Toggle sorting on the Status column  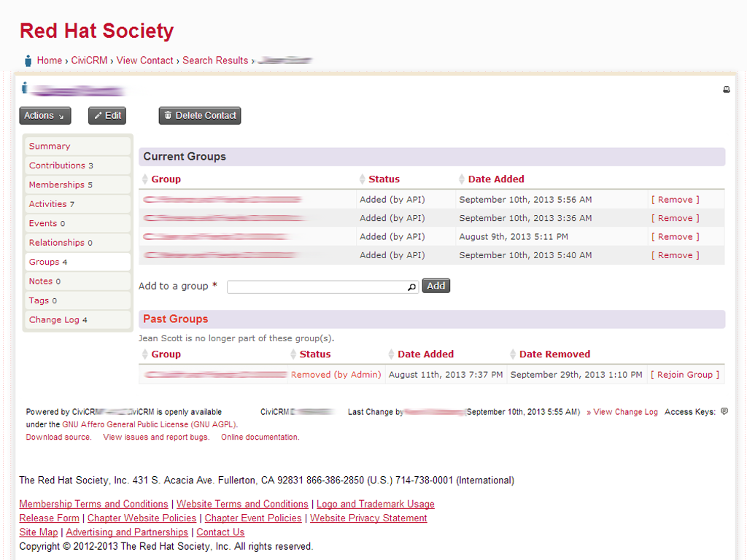(x=362, y=179)
